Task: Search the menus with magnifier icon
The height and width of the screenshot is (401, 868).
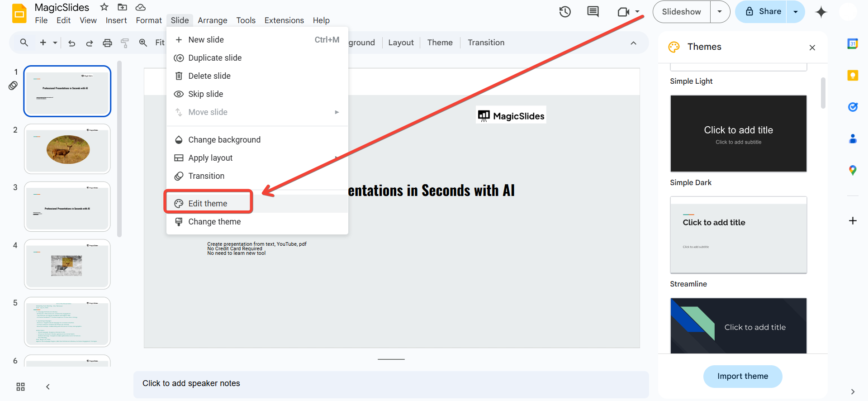Action: pyautogui.click(x=24, y=43)
